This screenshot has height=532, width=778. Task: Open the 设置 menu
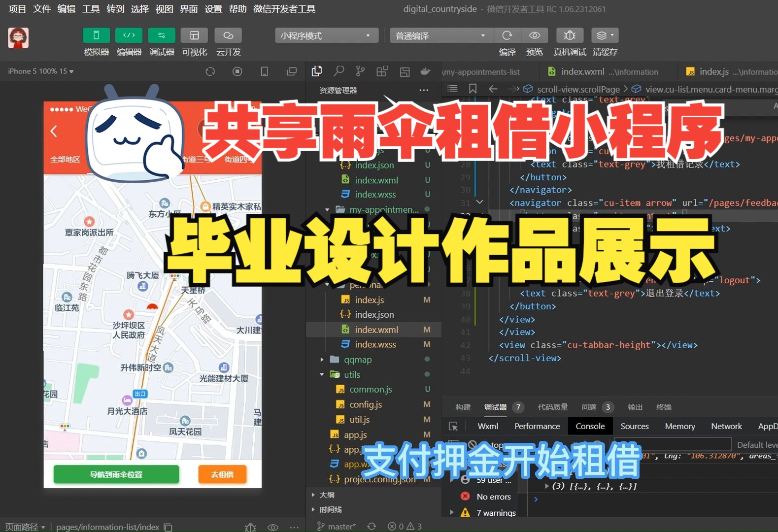pos(213,9)
